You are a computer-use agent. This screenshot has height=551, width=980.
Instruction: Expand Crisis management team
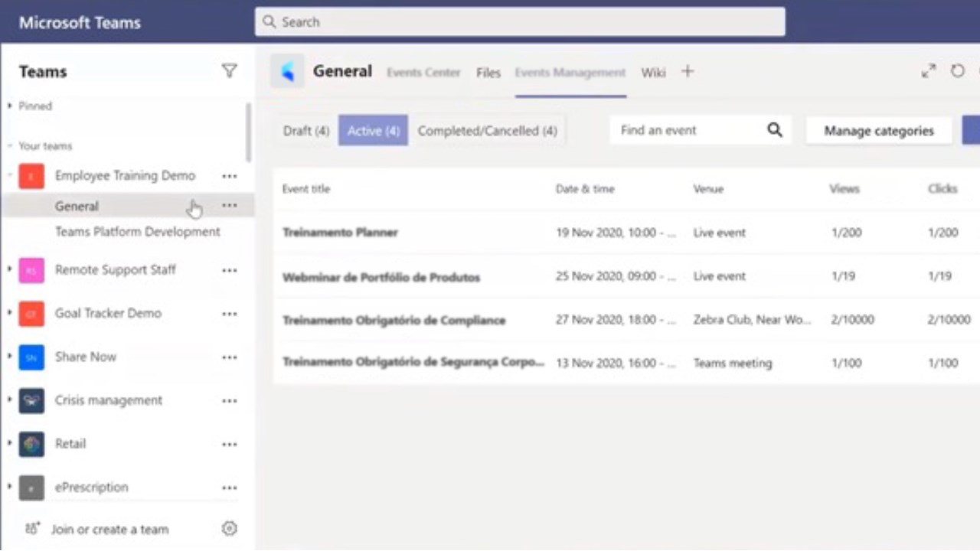[10, 400]
